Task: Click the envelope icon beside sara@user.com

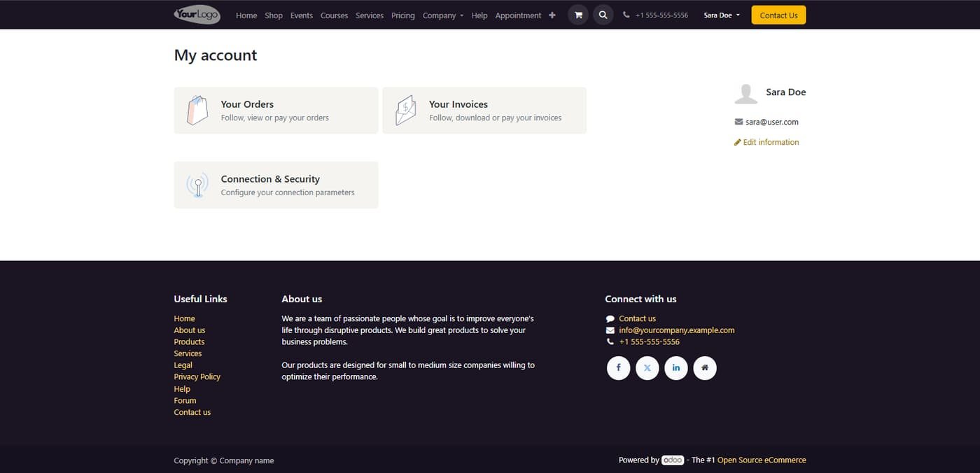Action: point(738,122)
